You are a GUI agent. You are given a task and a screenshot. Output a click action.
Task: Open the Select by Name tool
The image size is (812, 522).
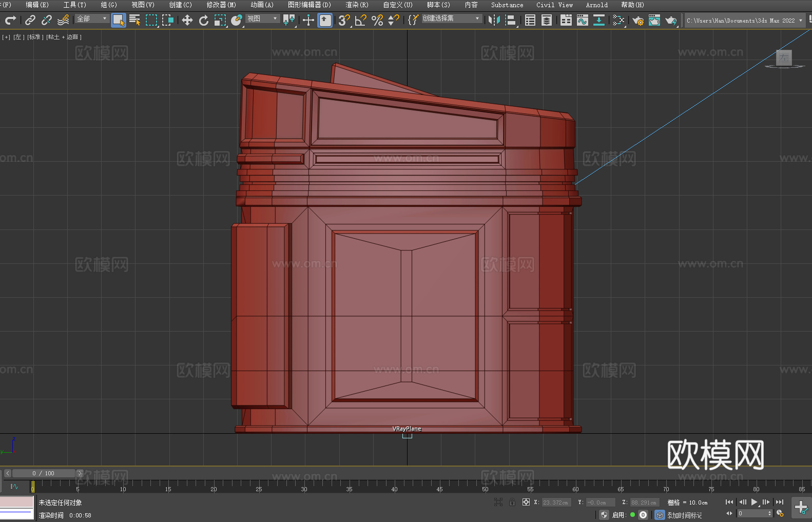click(x=135, y=20)
